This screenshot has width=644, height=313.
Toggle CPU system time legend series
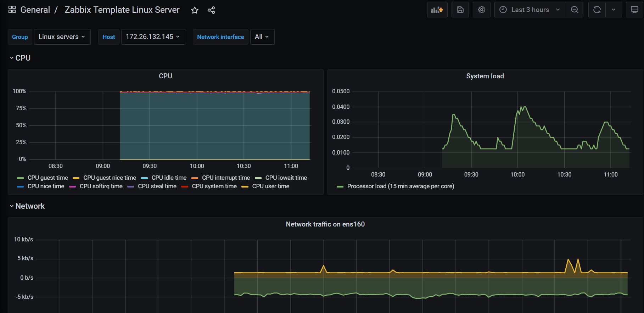[x=214, y=186]
